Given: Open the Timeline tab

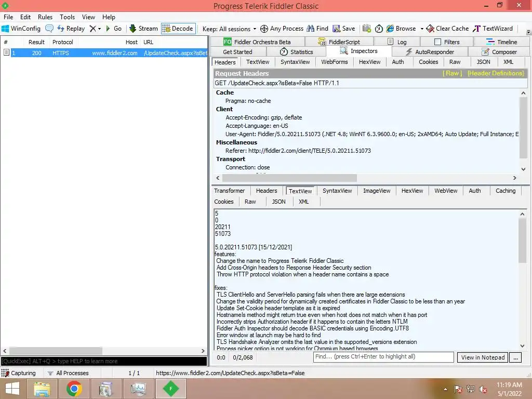Looking at the screenshot, I should coord(501,42).
